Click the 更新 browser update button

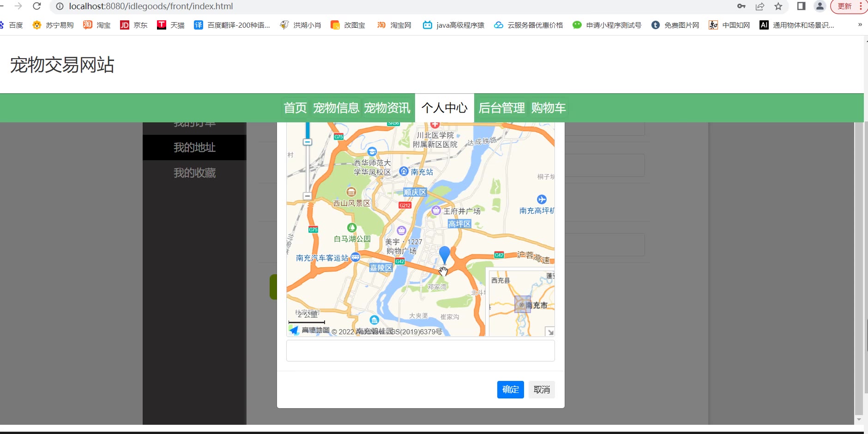coord(844,6)
